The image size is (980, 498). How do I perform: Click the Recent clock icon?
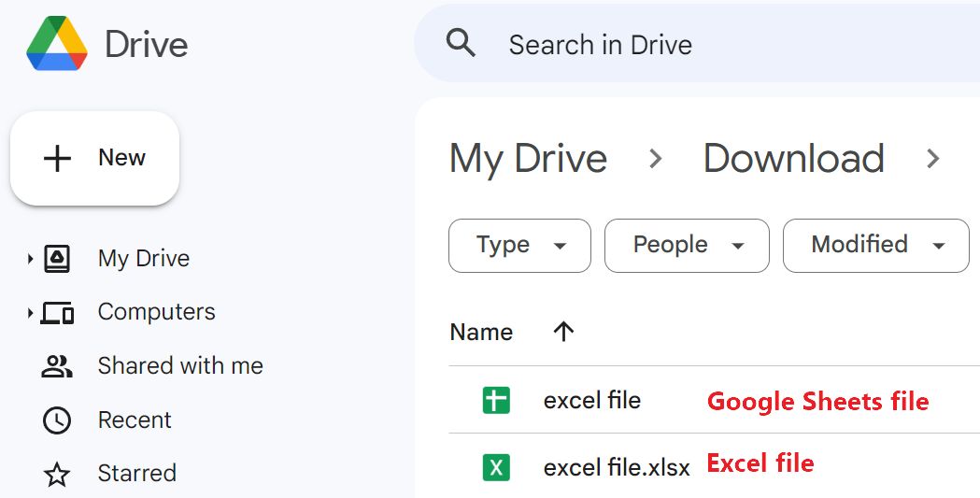click(57, 420)
